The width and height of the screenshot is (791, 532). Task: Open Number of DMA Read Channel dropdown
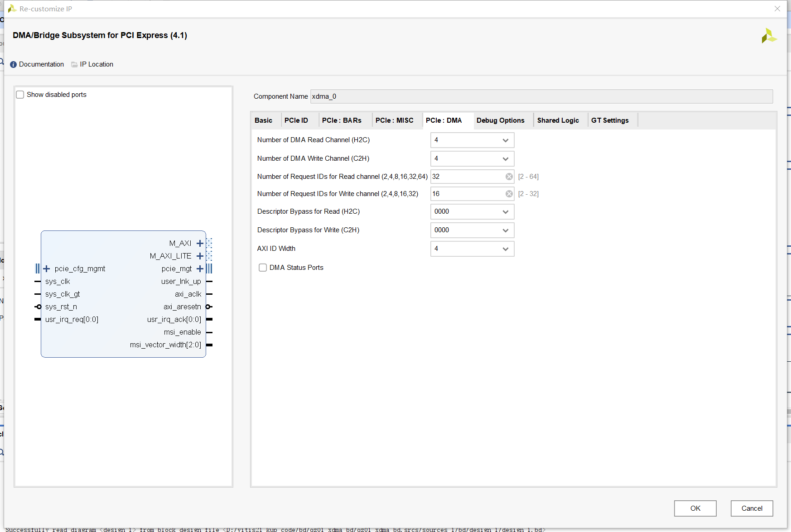(472, 140)
